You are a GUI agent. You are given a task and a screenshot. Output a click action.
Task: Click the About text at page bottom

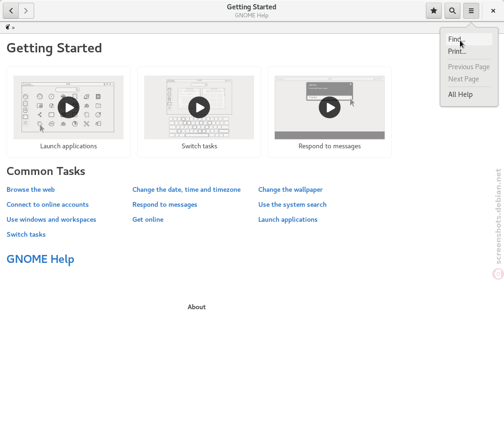[197, 307]
